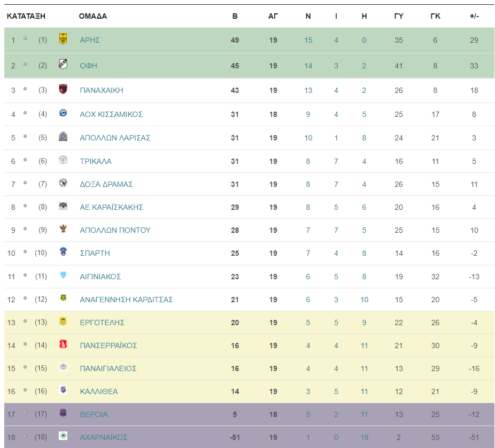
Task: Open ΑΝΑΓΕΝΝΗΣΗ ΚΑΡΔΙΤΣΑΣ team link
Action: [126, 300]
